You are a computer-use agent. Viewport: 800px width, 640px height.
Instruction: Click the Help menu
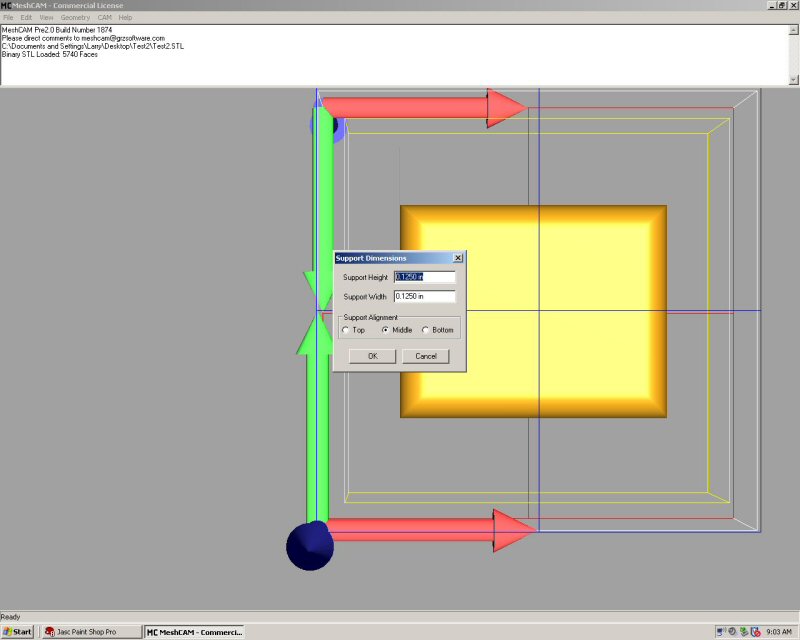[125, 18]
